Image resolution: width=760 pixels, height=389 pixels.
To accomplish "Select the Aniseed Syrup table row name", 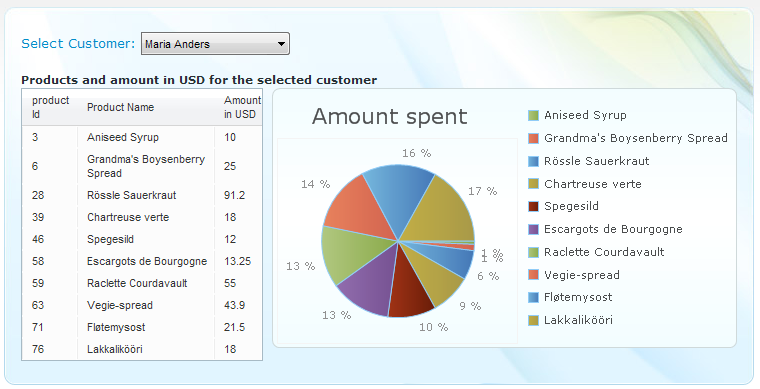I will [x=123, y=137].
